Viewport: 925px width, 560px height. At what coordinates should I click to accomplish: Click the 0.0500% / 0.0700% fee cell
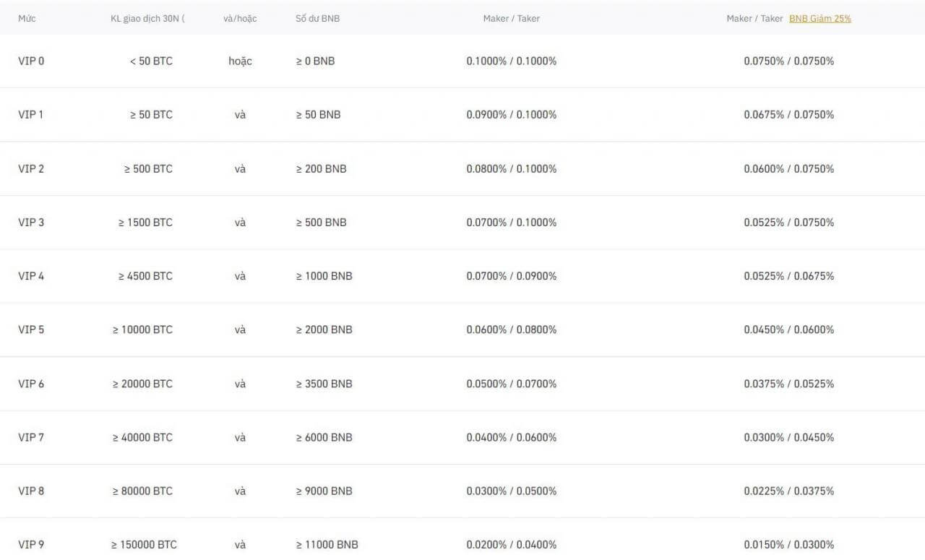512,384
